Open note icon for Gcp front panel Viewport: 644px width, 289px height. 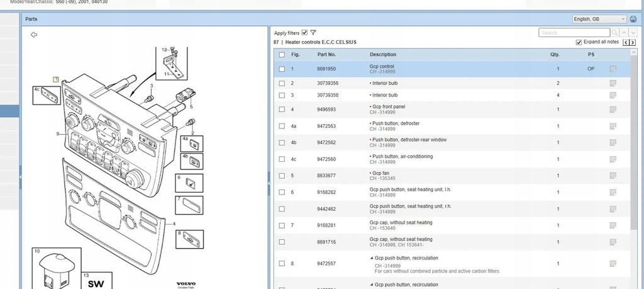[x=613, y=110]
